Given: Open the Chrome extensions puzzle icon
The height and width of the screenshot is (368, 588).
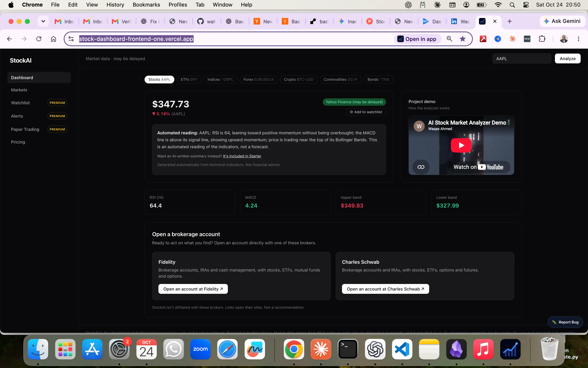Looking at the screenshot, I should point(542,39).
